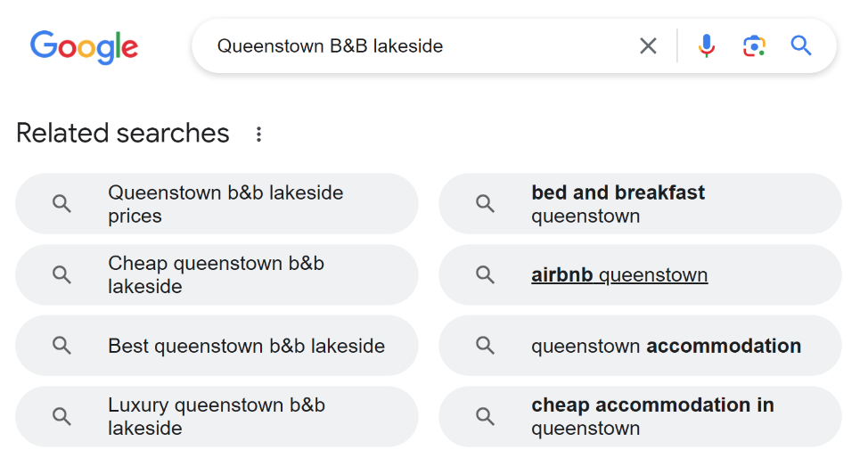
Task: Pick 'Luxury queenstown b&b lakeside' related search
Action: [217, 416]
